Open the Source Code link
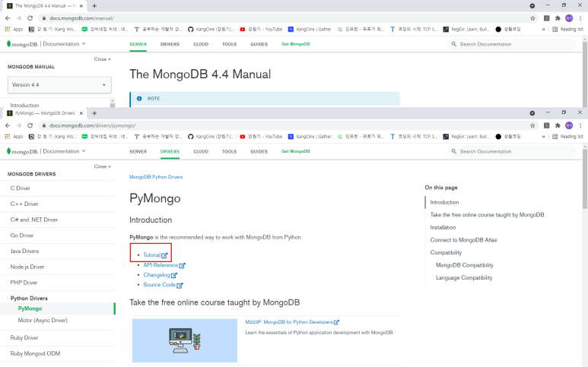 [x=163, y=285]
